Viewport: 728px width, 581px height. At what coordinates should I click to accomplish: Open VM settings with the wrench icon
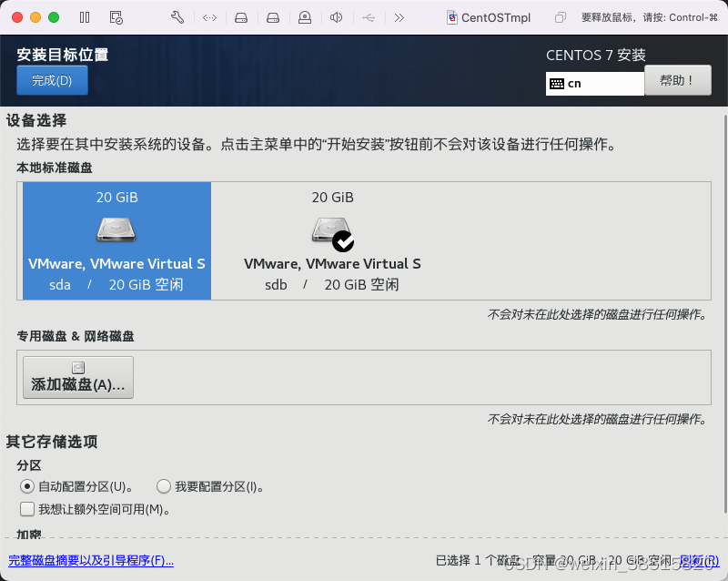[x=177, y=17]
